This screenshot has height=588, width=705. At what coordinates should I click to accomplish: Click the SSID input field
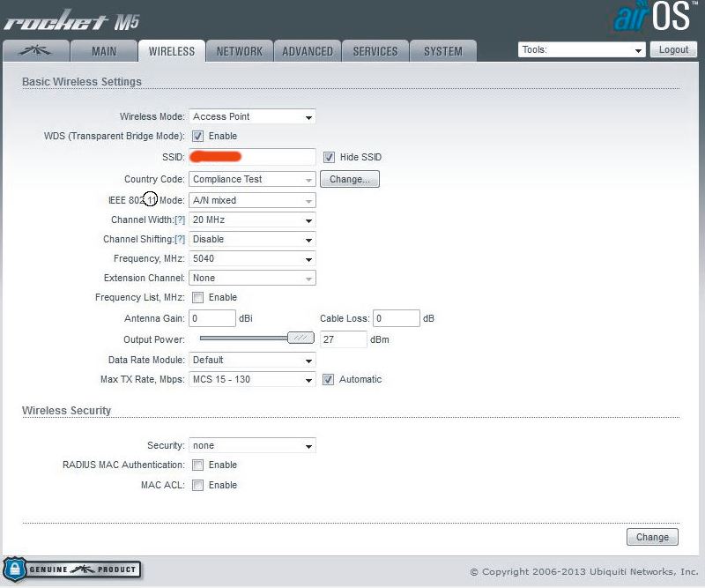pyautogui.click(x=252, y=157)
